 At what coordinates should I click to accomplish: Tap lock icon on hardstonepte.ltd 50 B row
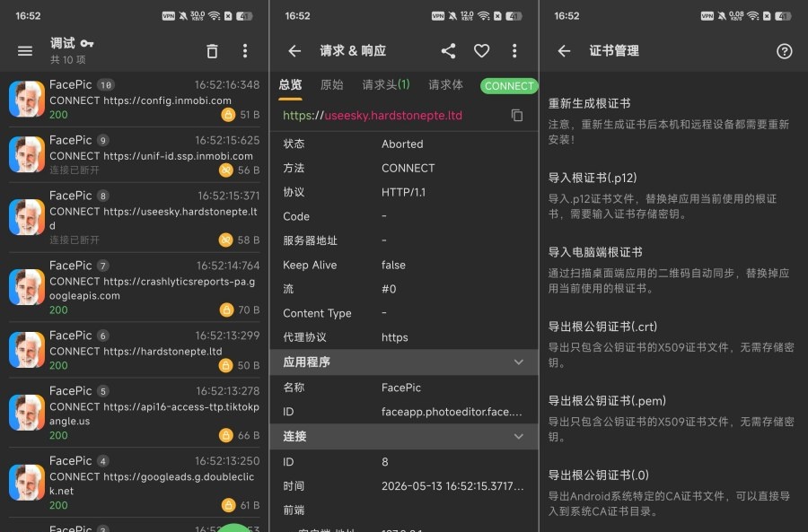pos(225,366)
